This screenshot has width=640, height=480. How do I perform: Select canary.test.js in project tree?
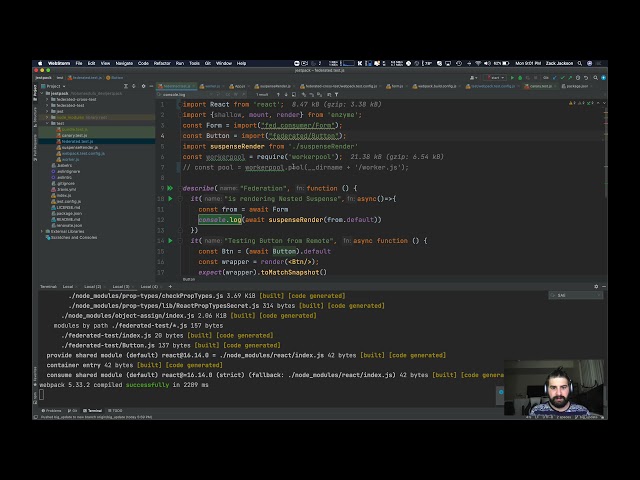pos(74,136)
